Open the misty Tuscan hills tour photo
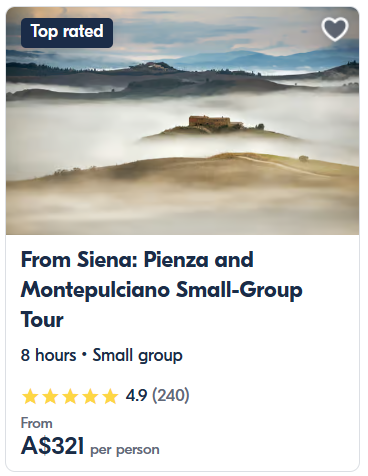 coord(182,121)
